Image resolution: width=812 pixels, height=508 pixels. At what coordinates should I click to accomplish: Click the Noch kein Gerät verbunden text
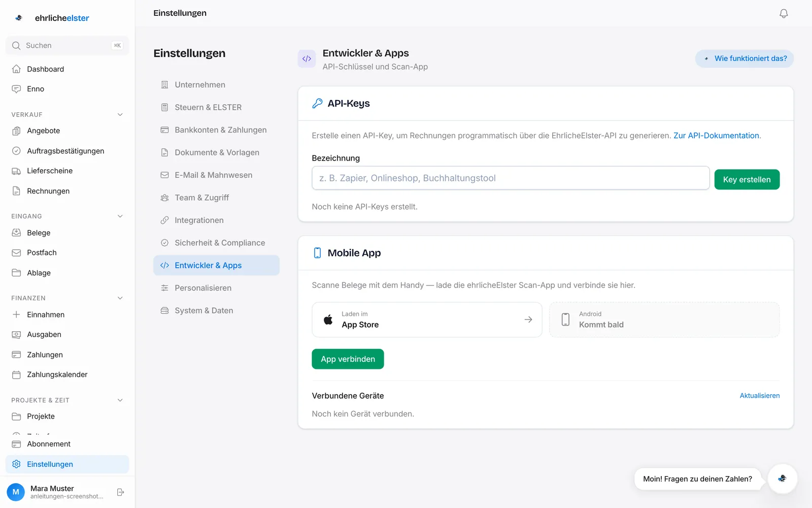(363, 414)
